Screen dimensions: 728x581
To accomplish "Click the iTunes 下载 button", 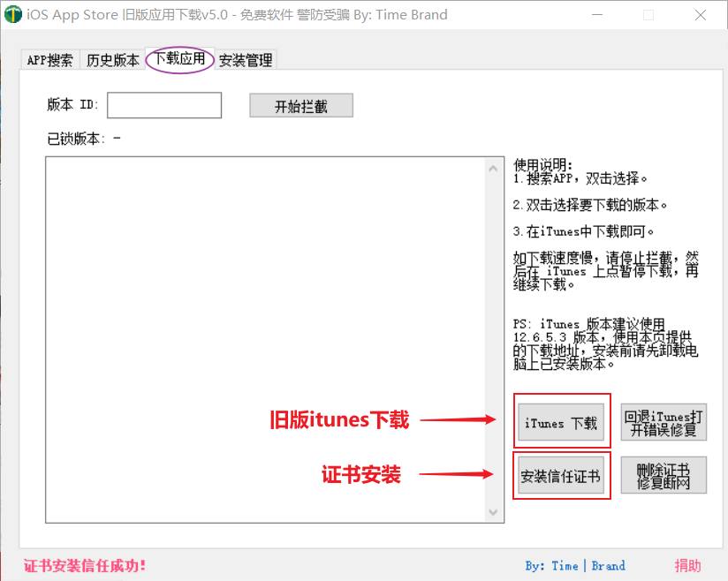I will pyautogui.click(x=561, y=422).
